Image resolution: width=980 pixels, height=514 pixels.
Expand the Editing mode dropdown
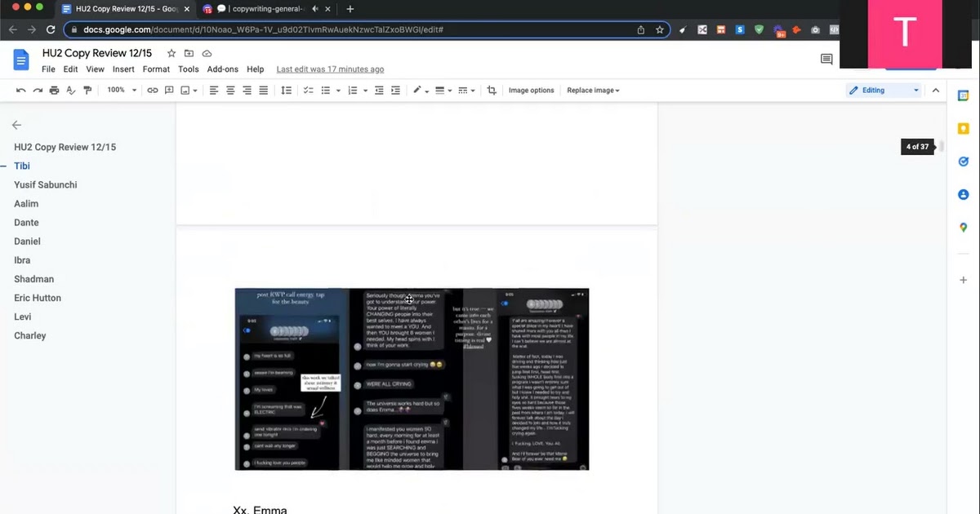[x=884, y=91]
